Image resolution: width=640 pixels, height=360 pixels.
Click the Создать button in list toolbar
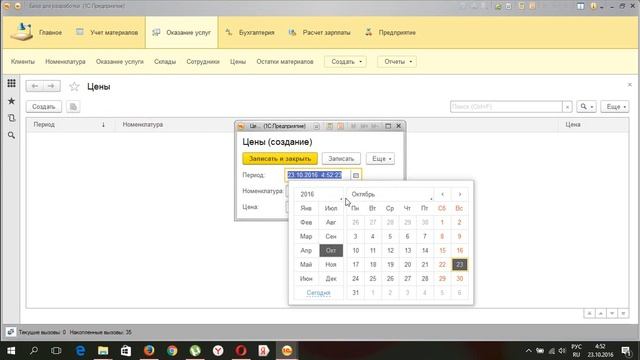[x=44, y=107]
